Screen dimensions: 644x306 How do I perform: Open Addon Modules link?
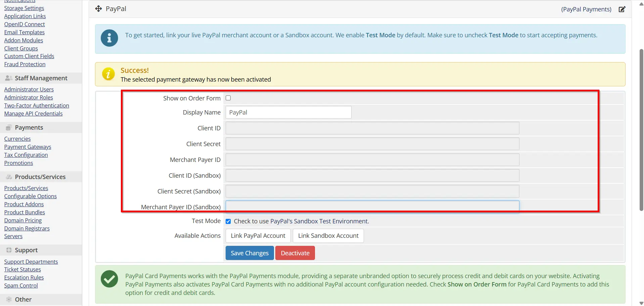pos(24,40)
